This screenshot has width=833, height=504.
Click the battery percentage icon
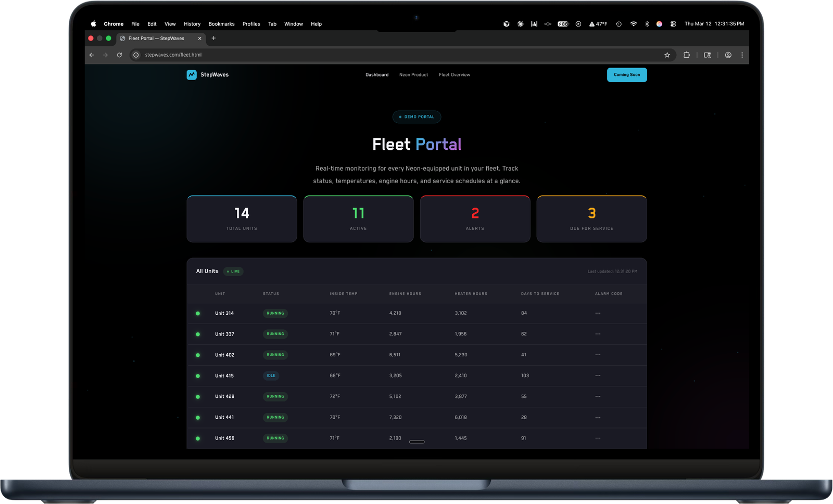(x=562, y=23)
